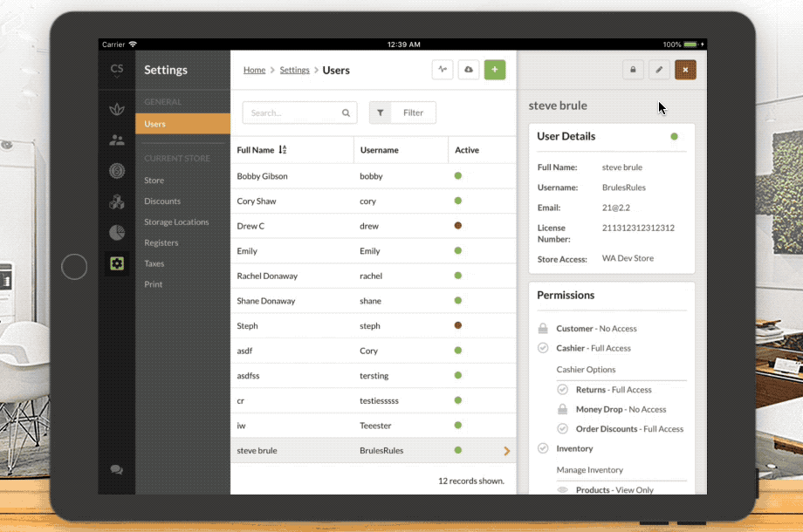Open Print settings menu item
The image size is (803, 532).
click(153, 284)
